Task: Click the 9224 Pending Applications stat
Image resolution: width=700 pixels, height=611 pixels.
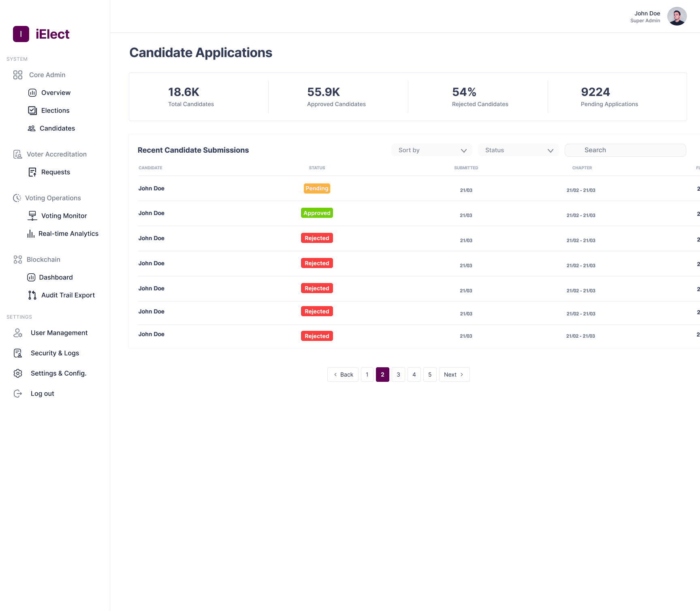Action: click(x=609, y=97)
